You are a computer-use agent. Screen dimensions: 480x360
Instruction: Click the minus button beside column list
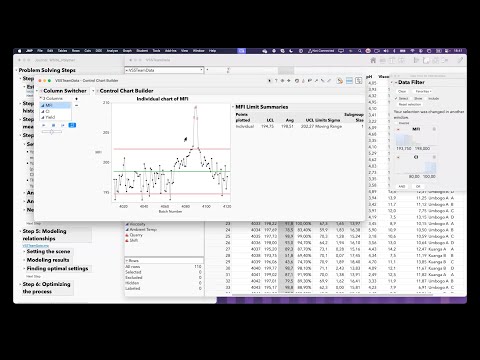[x=76, y=105]
